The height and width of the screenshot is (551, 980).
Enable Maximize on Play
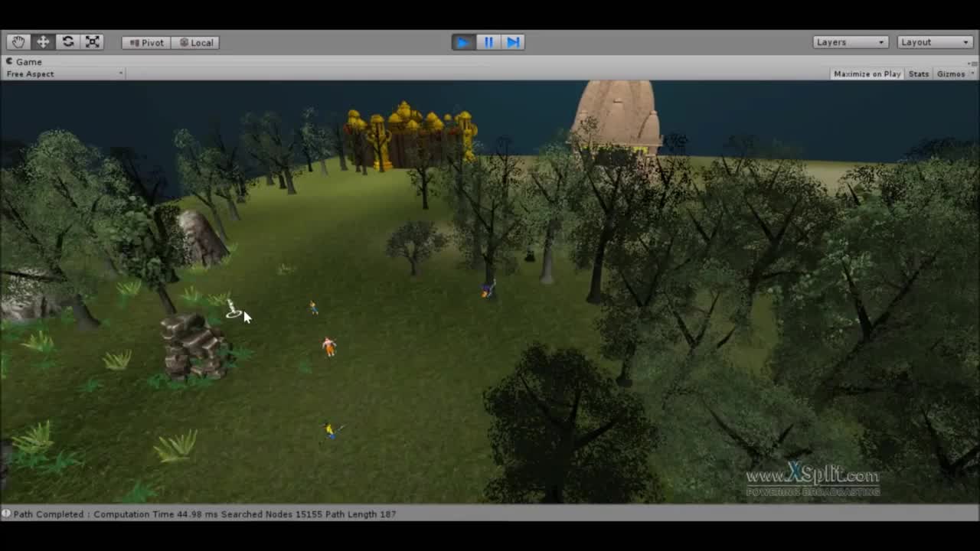(867, 73)
